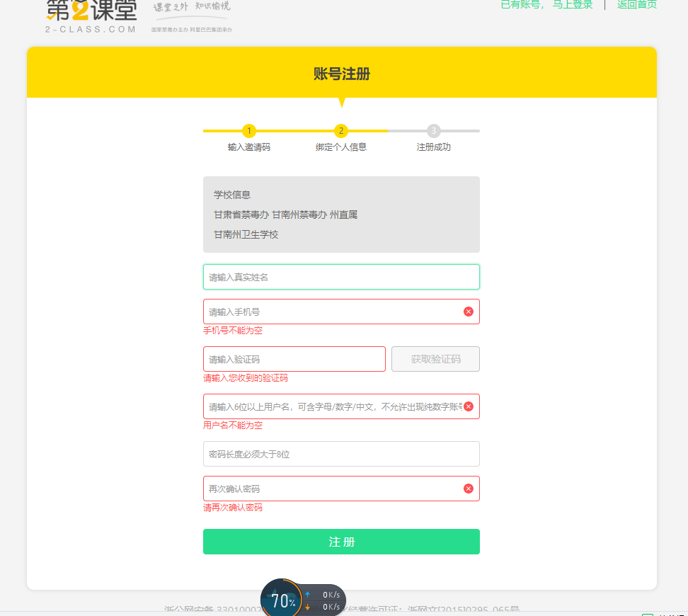Click the 甘南州卫生学校 school name text

pos(246,234)
